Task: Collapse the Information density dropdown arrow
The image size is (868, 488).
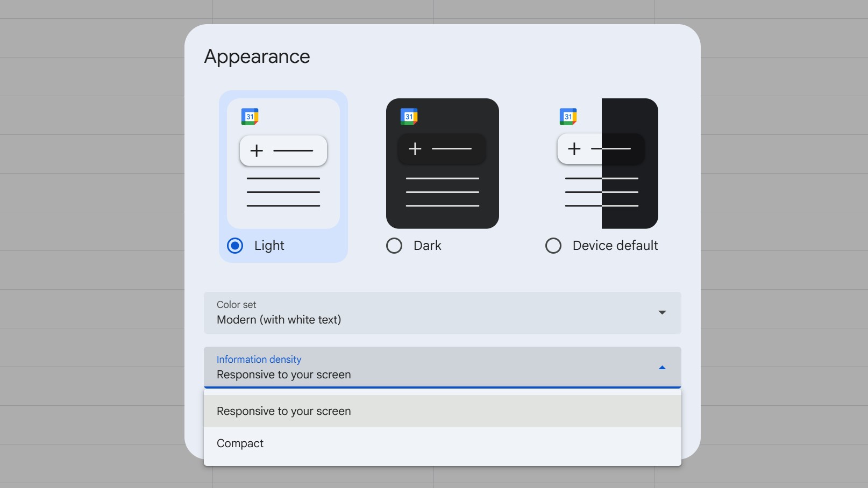Action: tap(662, 368)
